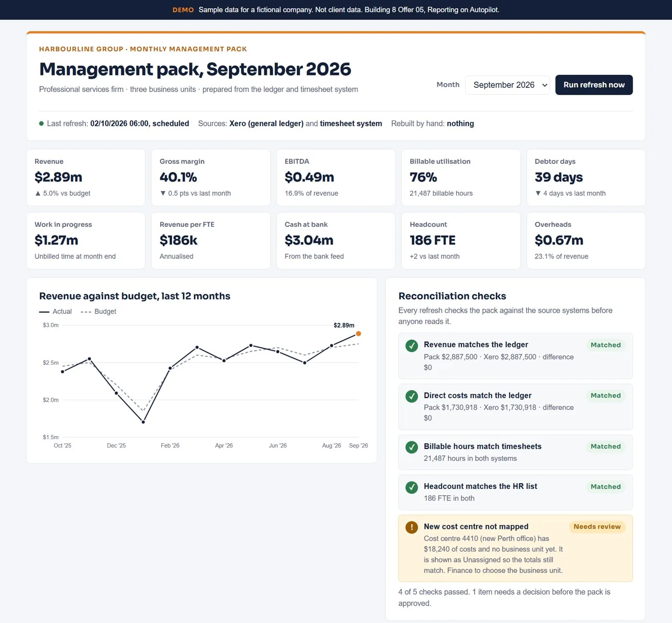672x623 pixels.
Task: Click the up triangle in 5.0% vs budget
Action: click(x=38, y=193)
